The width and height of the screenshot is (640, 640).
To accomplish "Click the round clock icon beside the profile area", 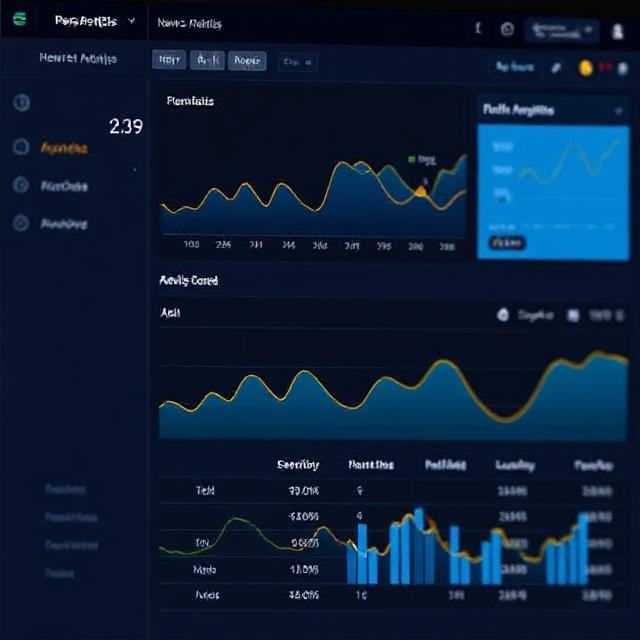I will point(507,30).
